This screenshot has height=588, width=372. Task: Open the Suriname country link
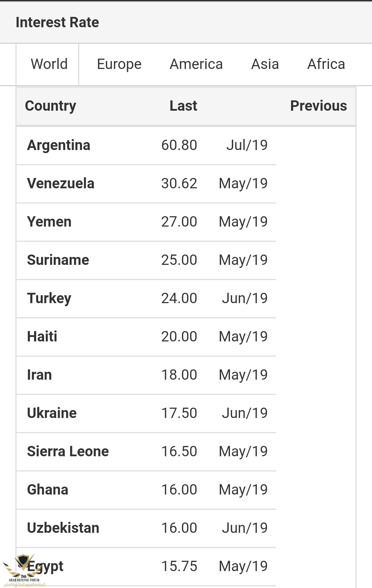pyautogui.click(x=58, y=260)
